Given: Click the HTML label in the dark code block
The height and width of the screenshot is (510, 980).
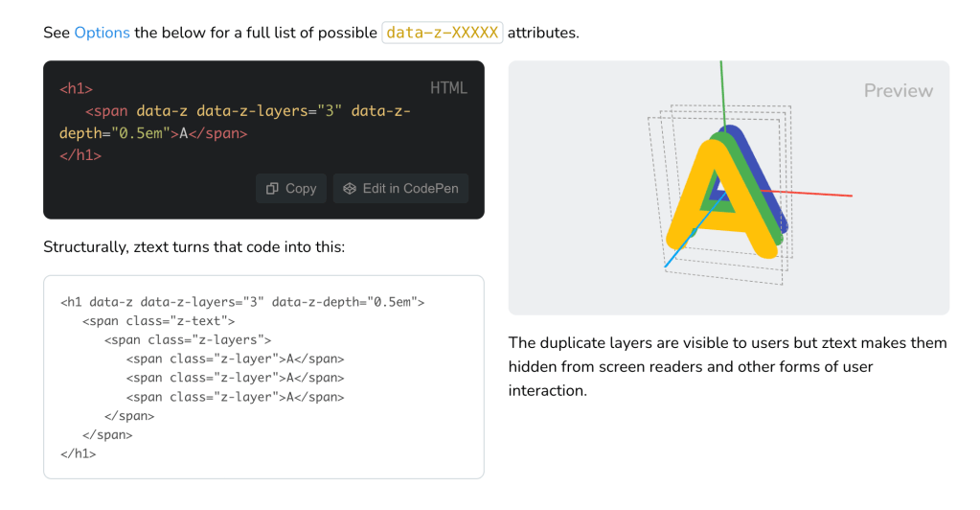Looking at the screenshot, I should (448, 88).
